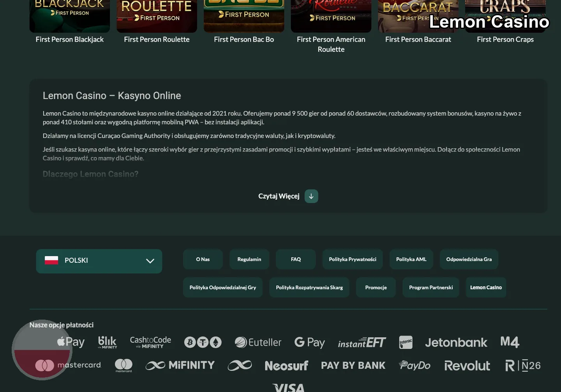The image size is (561, 392).
Task: Go to the Promocje page
Action: (x=376, y=288)
